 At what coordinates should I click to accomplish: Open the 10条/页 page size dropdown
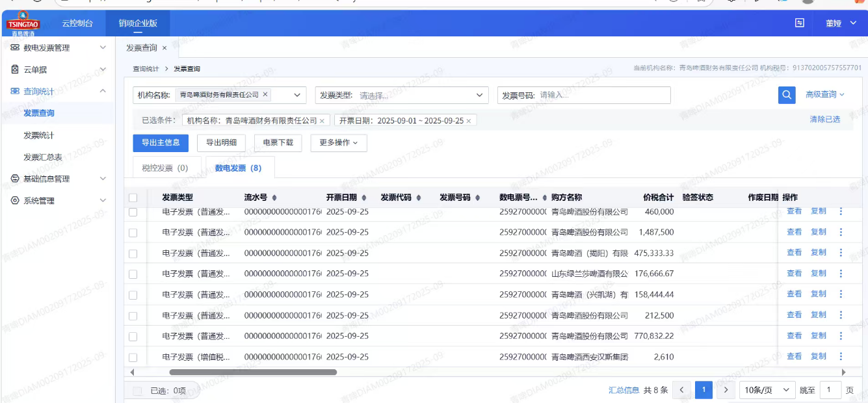pyautogui.click(x=767, y=390)
